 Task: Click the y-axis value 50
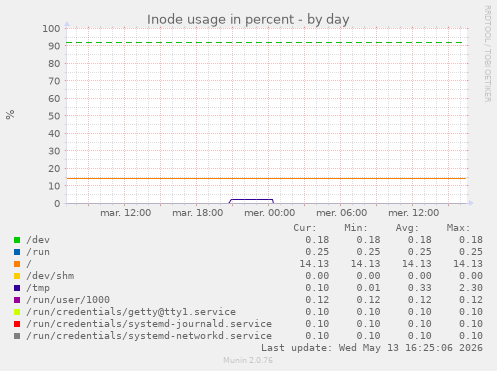click(x=54, y=116)
